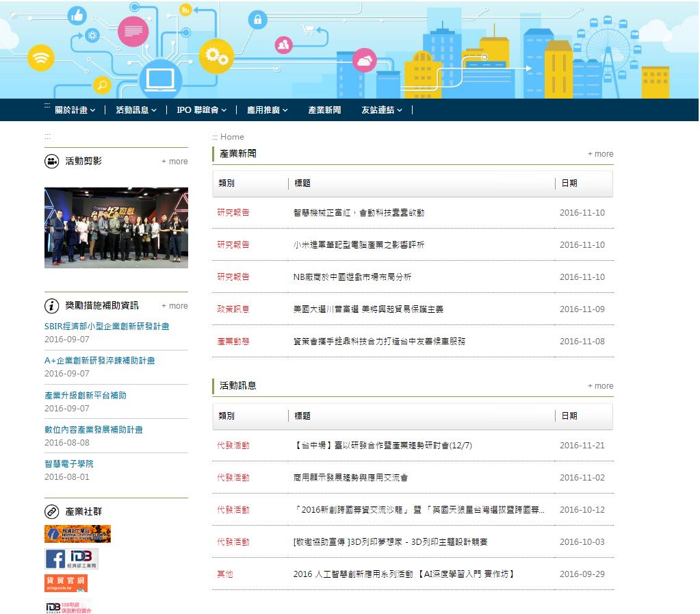Open + more link beside 產業新聞 heading
The height and width of the screenshot is (614, 700).
tap(601, 153)
